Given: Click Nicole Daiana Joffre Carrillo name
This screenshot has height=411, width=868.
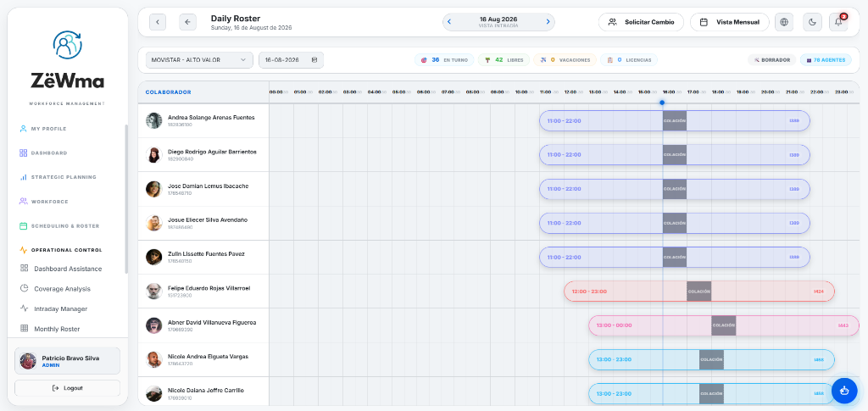Looking at the screenshot, I should point(206,391).
